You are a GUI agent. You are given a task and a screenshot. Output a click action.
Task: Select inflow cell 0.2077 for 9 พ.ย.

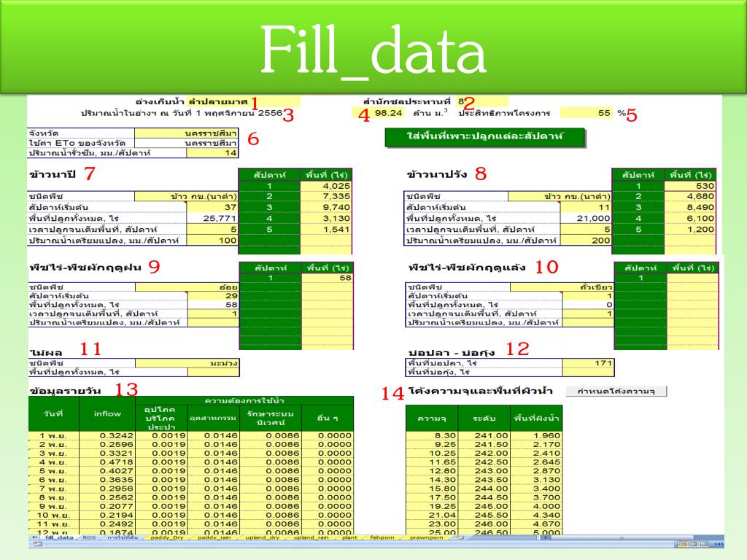click(x=107, y=506)
